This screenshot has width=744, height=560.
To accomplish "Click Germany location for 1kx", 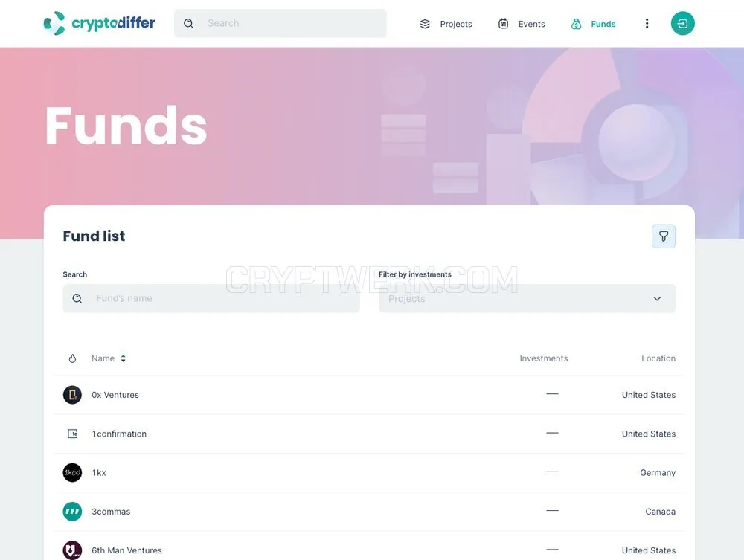I will coord(658,473).
